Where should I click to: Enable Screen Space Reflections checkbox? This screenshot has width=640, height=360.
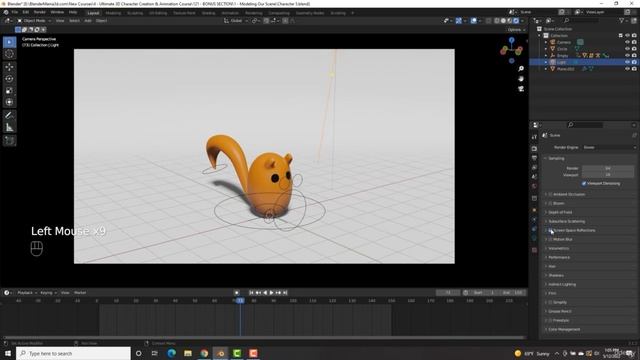pos(550,230)
